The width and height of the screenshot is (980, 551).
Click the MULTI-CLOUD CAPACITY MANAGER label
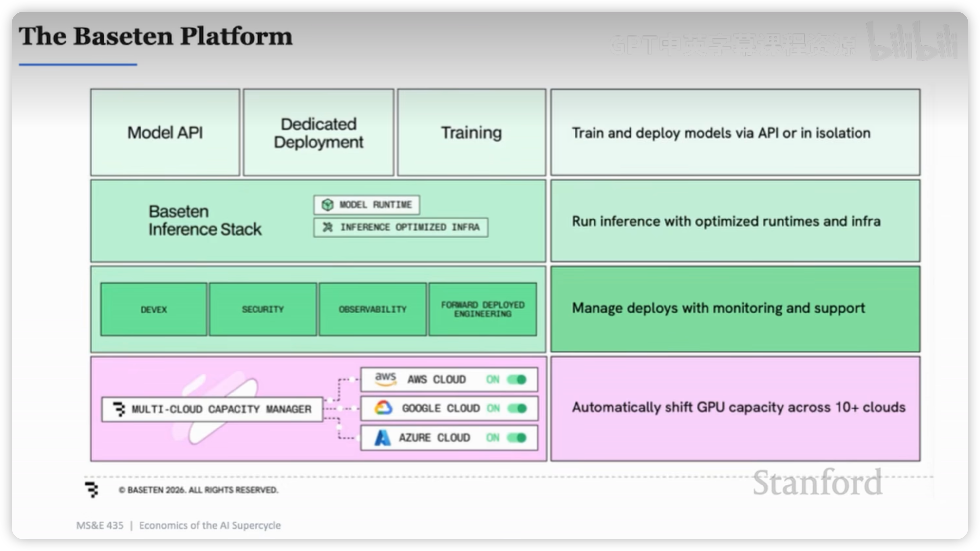point(221,409)
